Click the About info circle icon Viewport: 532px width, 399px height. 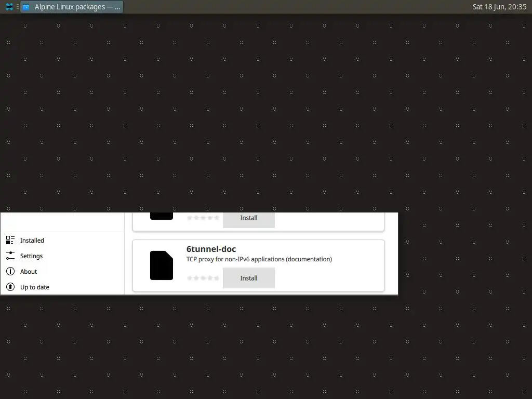point(10,271)
